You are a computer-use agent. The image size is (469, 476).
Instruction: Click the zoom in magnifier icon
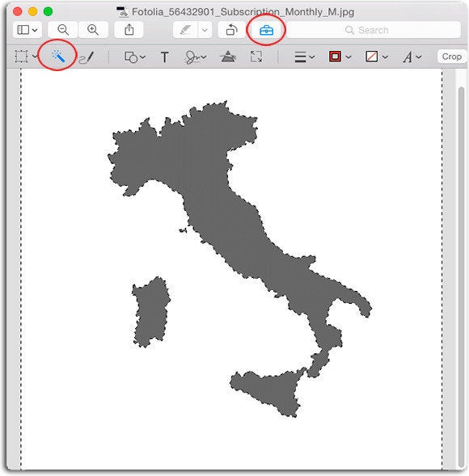(x=93, y=30)
